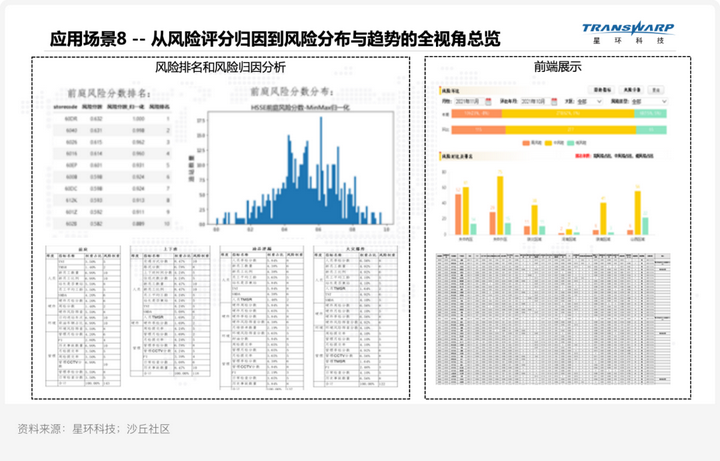This screenshot has width=720, height=461.
Task: Click the 0.931 normalized score cell
Action: click(138, 165)
